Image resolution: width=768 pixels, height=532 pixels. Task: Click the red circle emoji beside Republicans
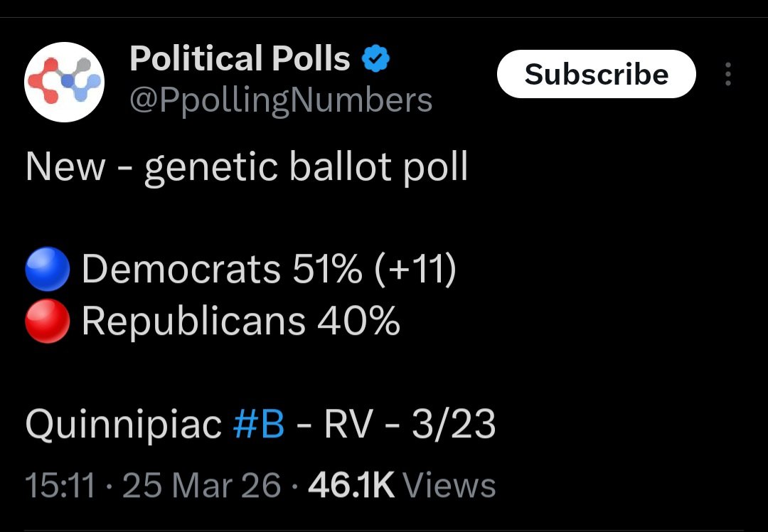[x=48, y=323]
